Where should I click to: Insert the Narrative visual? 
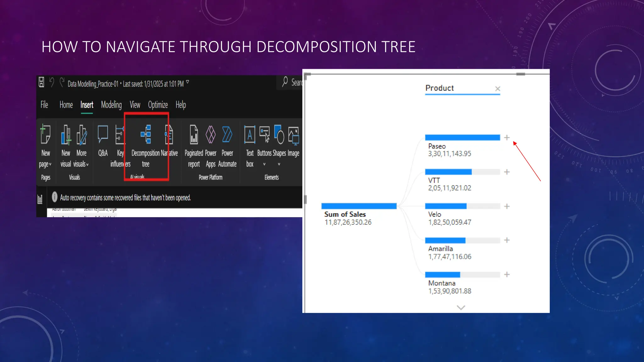pyautogui.click(x=169, y=141)
